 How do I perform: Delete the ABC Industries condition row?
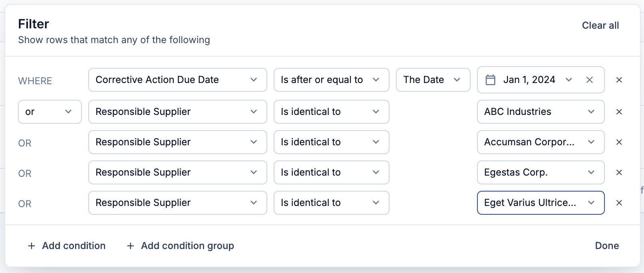coord(619,112)
